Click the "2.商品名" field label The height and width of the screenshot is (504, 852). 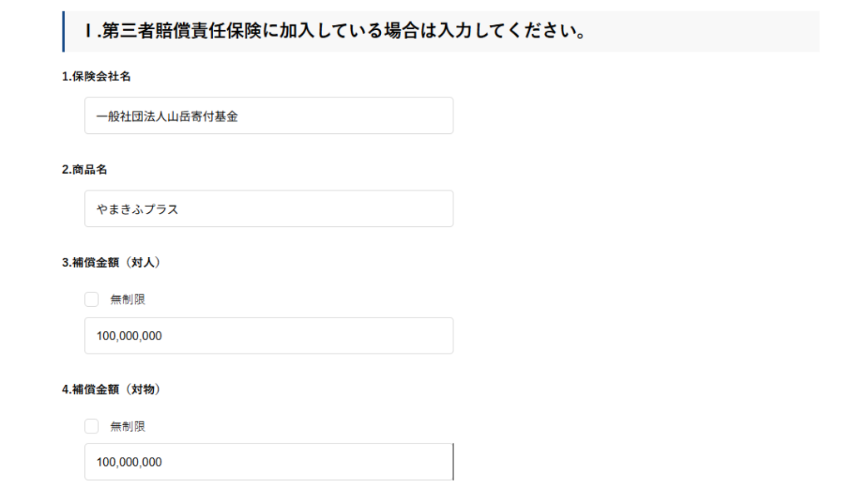tap(85, 170)
